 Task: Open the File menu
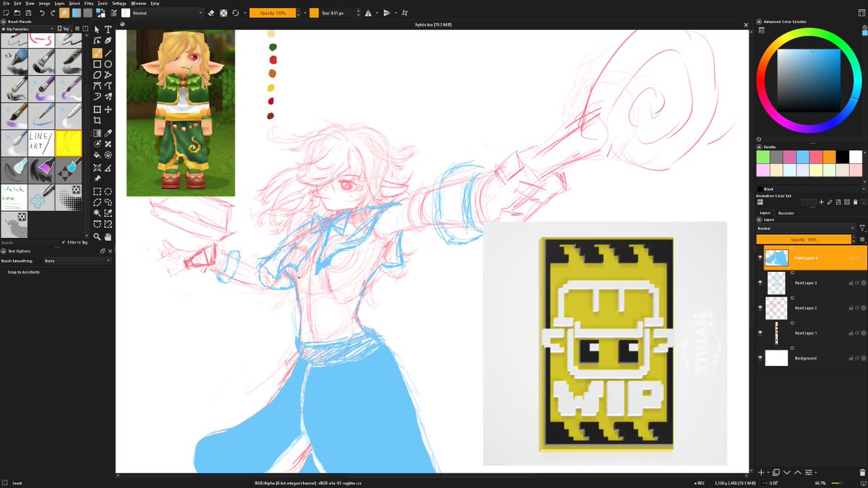[6, 4]
